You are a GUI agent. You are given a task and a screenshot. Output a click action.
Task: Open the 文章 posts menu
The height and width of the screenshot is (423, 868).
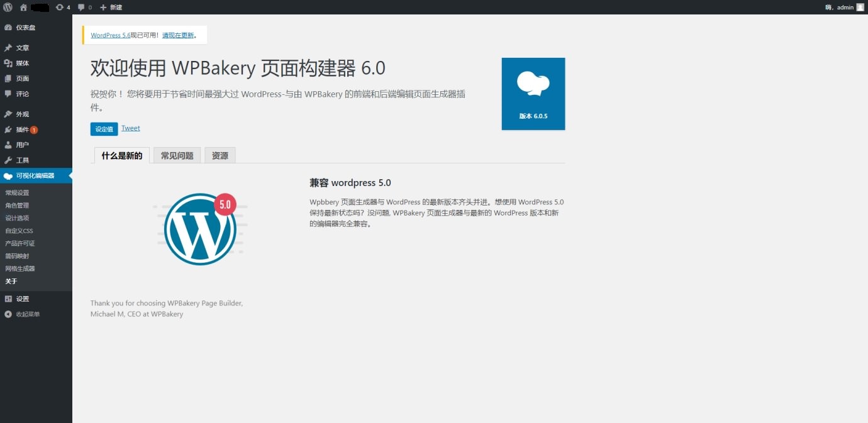coord(36,48)
